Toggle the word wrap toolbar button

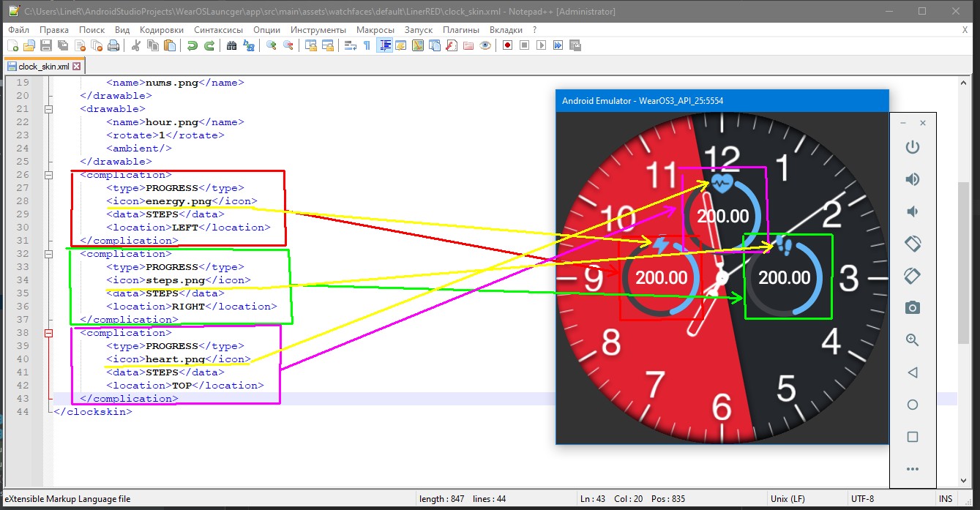350,45
